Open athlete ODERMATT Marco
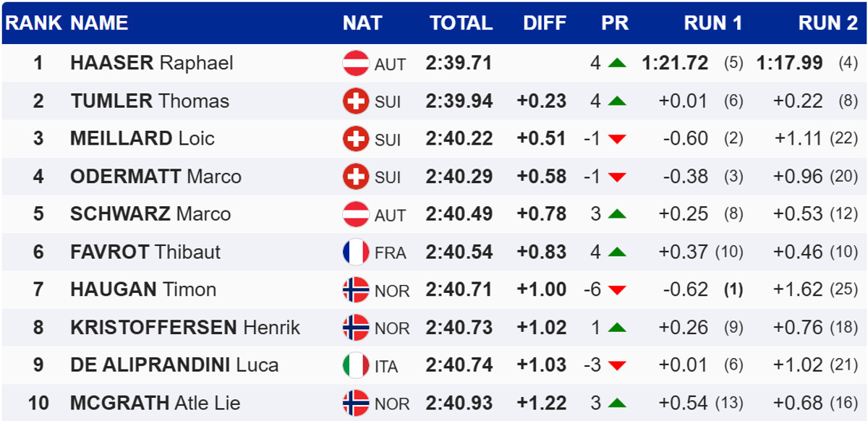The height and width of the screenshot is (421, 868). click(156, 177)
